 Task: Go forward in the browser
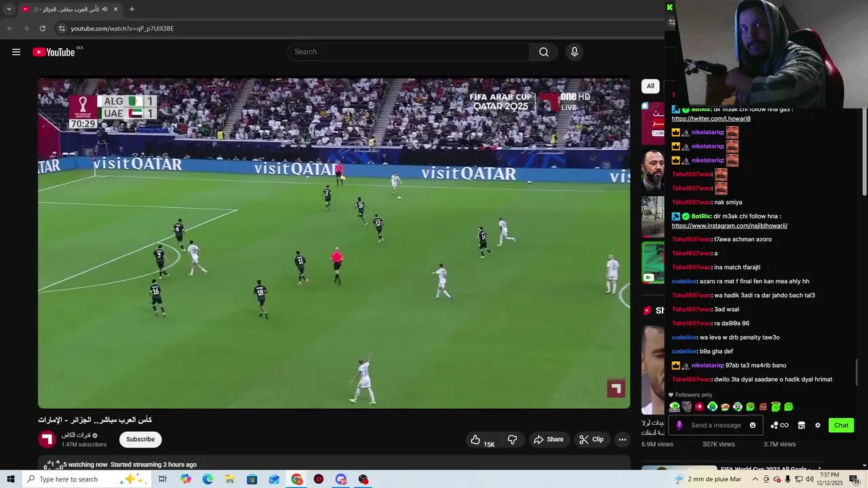26,28
